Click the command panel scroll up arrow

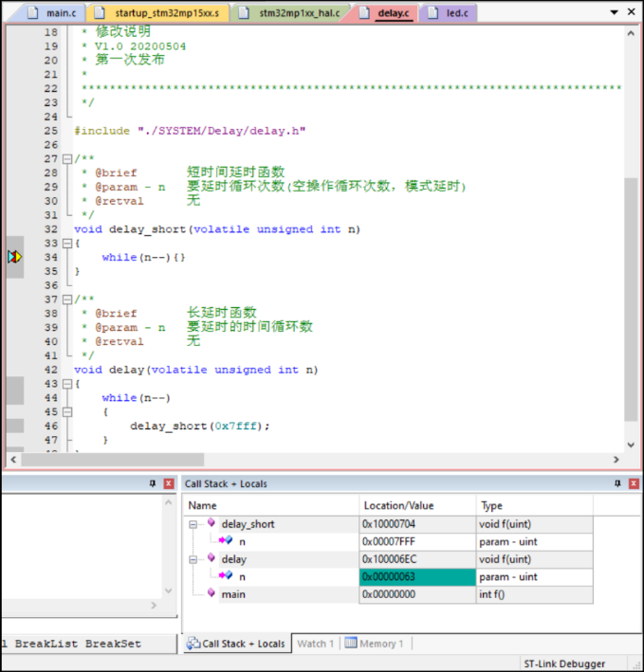coord(169,502)
